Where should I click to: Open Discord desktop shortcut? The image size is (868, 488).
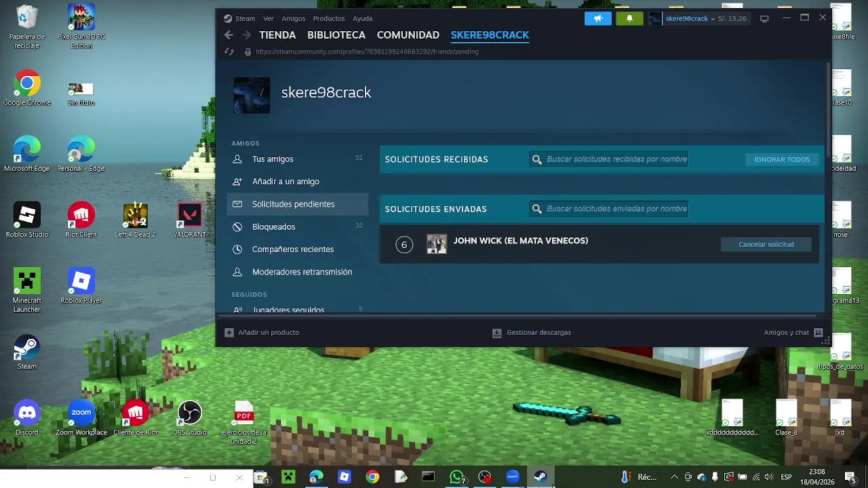pyautogui.click(x=27, y=418)
